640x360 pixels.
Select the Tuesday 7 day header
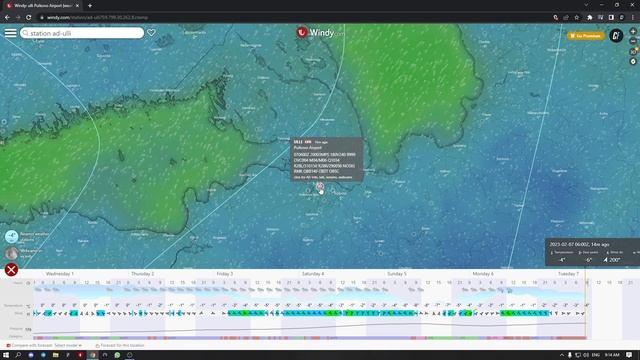point(568,273)
